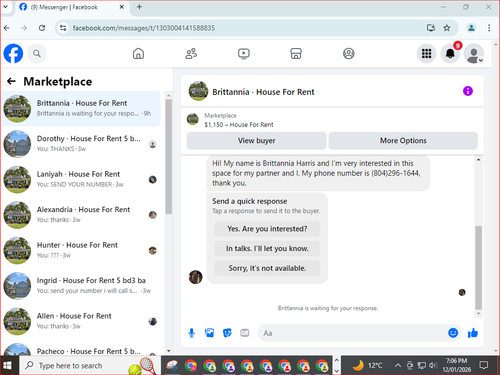500x375 pixels.
Task: Open Allen - House For Rent conversation
Action: (x=81, y=322)
